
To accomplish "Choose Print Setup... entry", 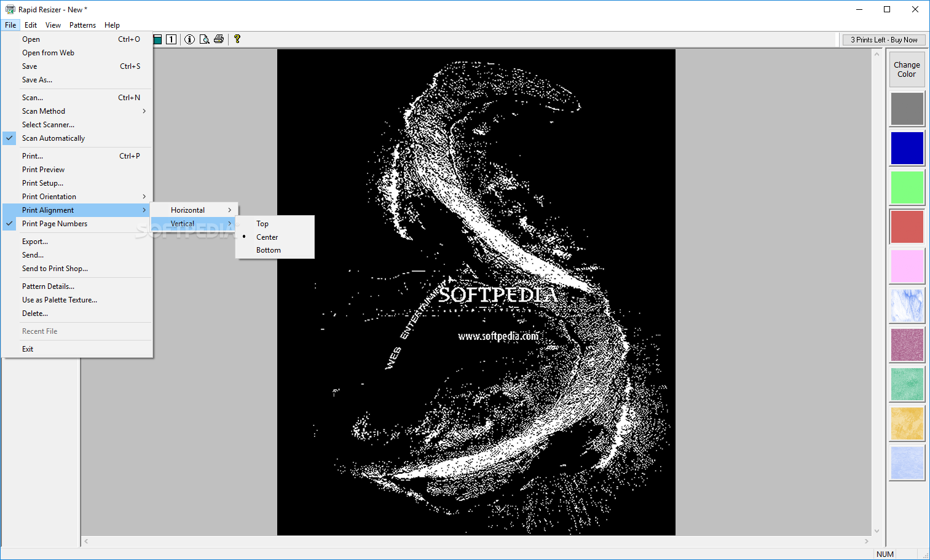I will 77,183.
